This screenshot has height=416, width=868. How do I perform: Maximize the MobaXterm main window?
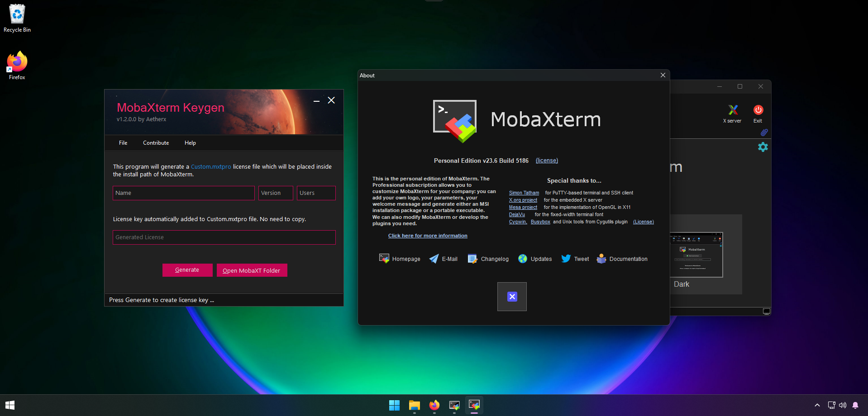[740, 86]
